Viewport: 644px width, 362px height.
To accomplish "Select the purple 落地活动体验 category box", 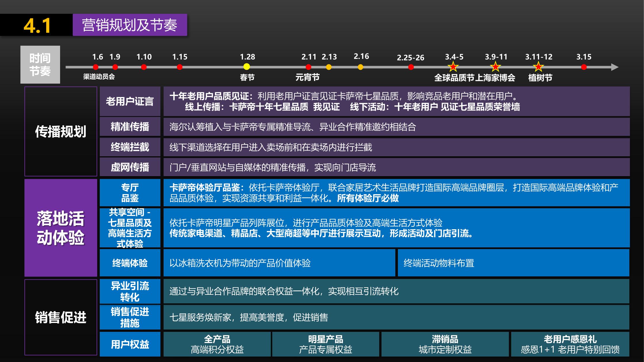I will 61,228.
